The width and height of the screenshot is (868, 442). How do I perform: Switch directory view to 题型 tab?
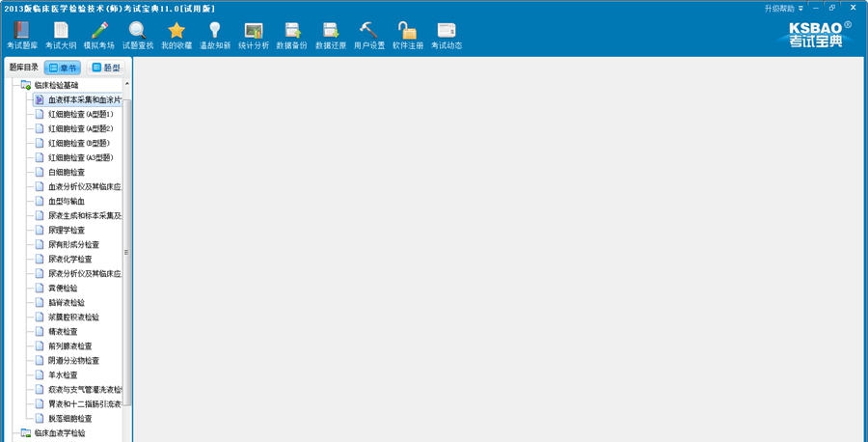pos(106,69)
